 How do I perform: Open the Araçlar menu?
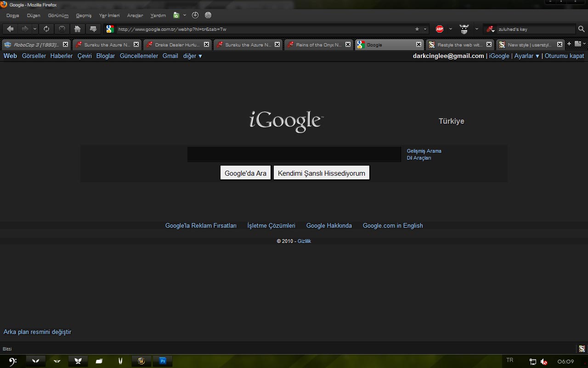point(135,15)
